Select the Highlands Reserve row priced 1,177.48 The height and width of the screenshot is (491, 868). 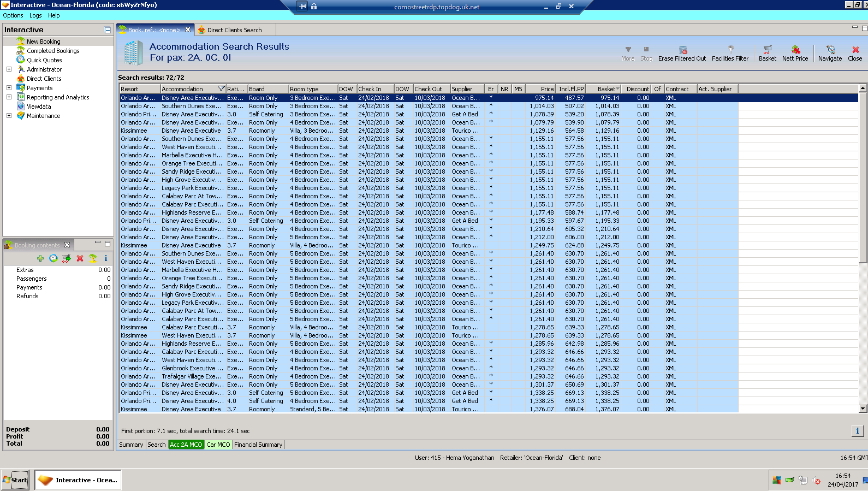(x=429, y=212)
